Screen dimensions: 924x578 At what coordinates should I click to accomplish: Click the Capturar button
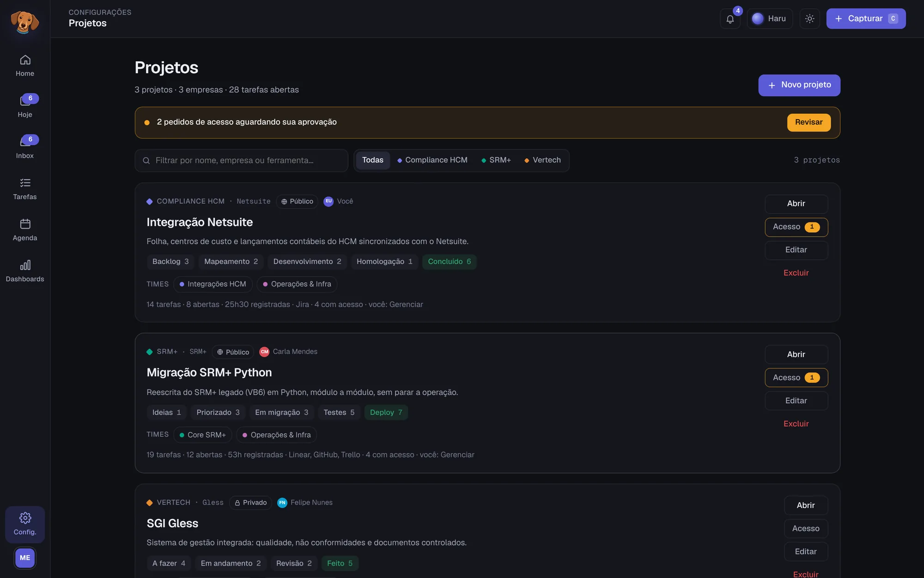(866, 19)
